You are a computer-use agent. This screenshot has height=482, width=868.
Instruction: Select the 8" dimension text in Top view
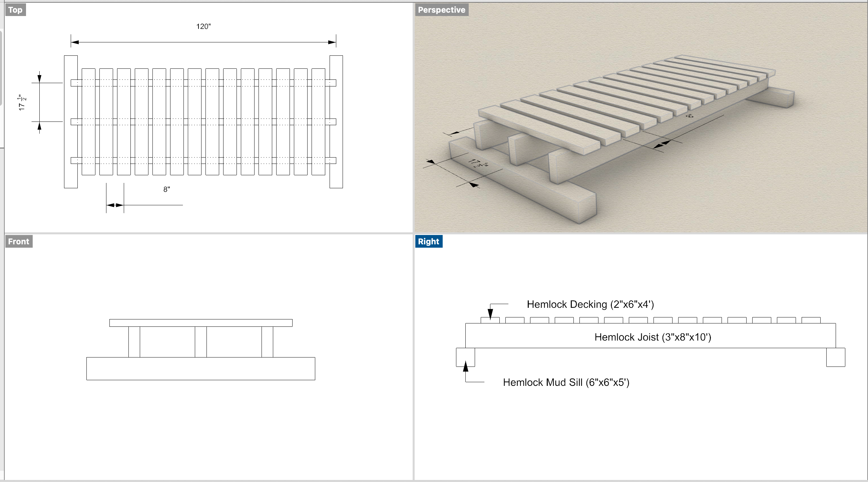167,190
